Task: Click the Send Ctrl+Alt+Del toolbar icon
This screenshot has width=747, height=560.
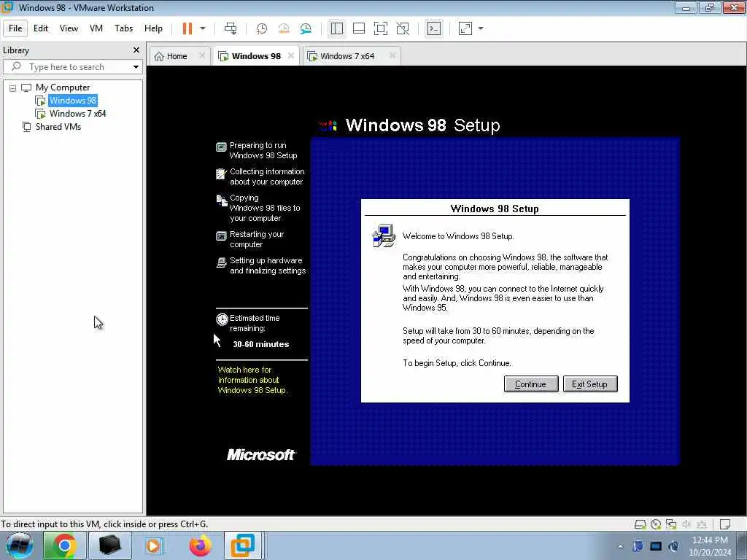Action: pos(231,28)
